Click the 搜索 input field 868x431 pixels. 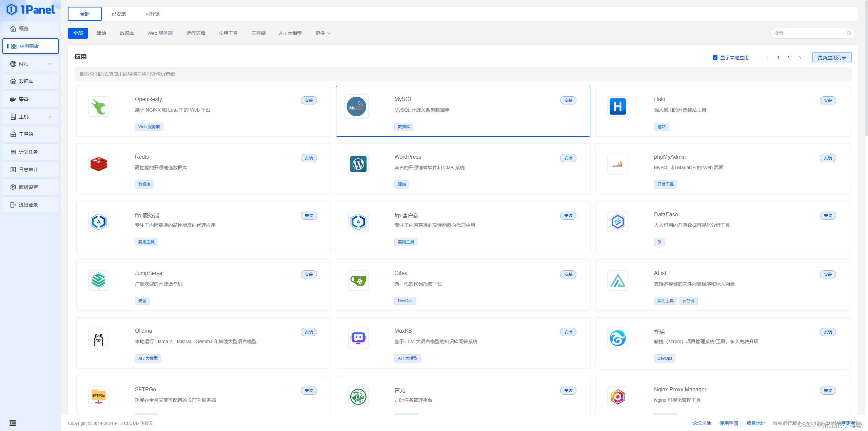point(812,33)
